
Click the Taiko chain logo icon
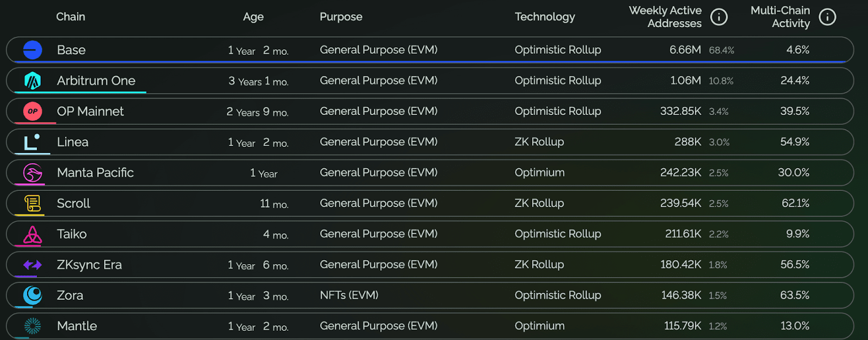pyautogui.click(x=33, y=234)
